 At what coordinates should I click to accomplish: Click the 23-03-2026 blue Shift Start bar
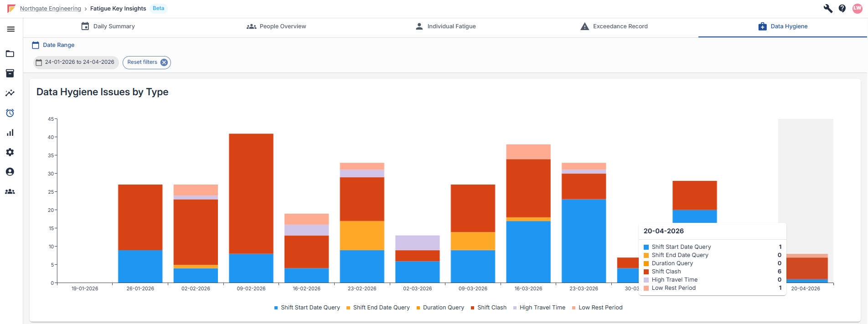click(584, 241)
